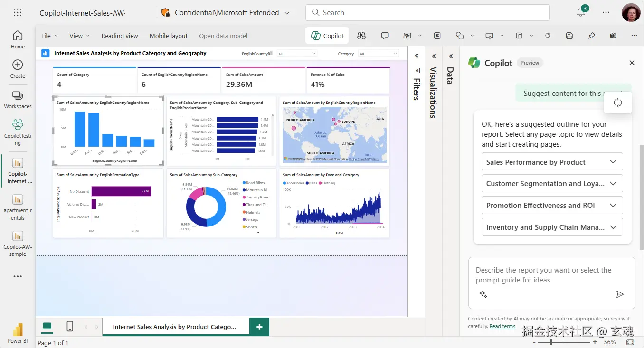
Task: Open the notifications bell
Action: tap(581, 13)
